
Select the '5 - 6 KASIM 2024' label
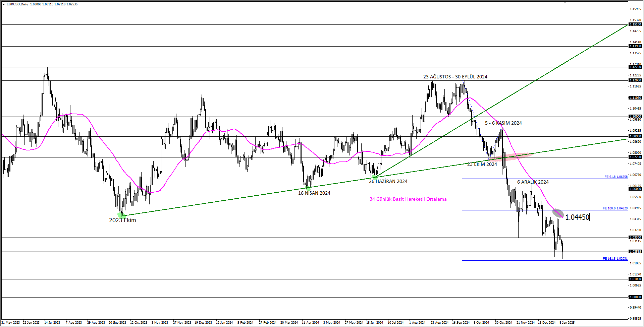pos(503,123)
